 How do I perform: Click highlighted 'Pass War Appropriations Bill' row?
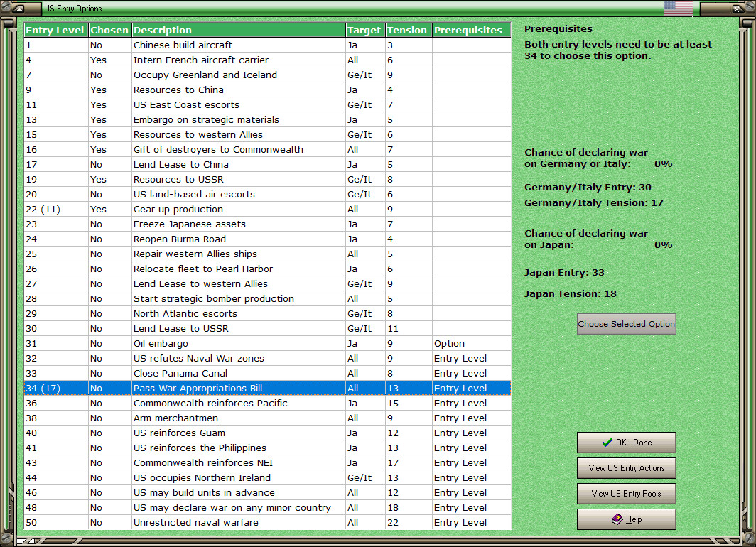click(x=268, y=389)
